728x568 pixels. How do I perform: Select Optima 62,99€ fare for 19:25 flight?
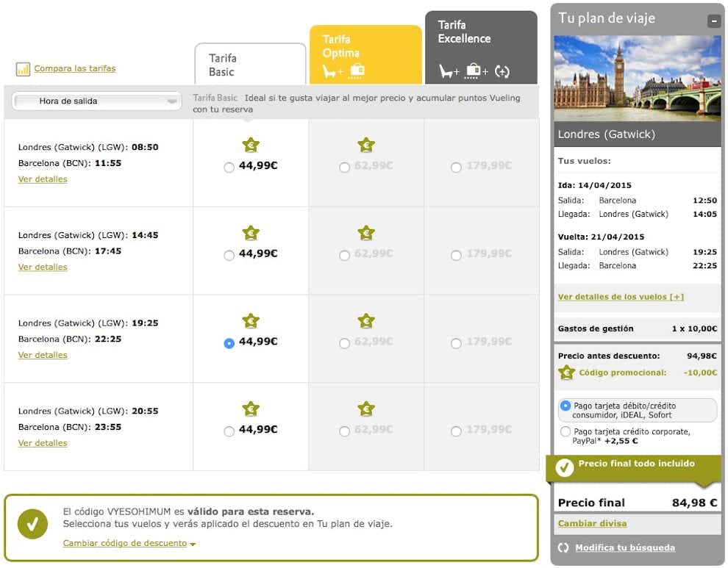[344, 343]
